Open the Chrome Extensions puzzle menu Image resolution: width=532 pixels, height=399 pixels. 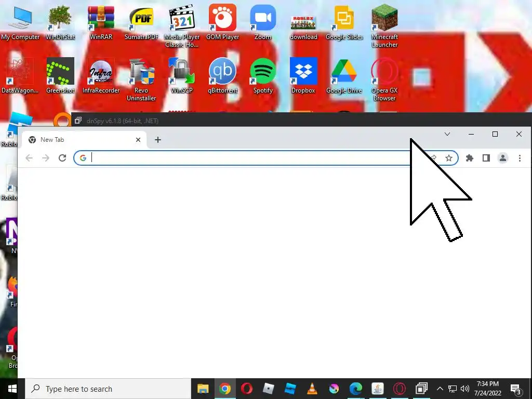pos(470,158)
